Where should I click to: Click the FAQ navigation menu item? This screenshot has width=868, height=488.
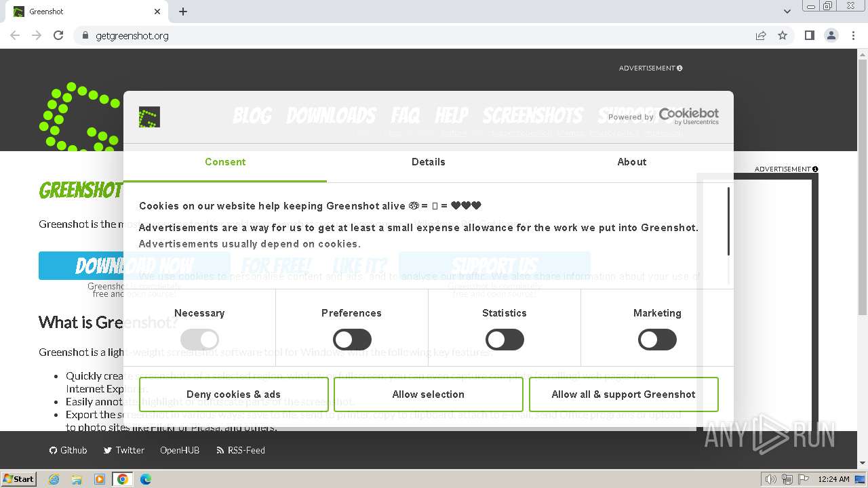(406, 116)
